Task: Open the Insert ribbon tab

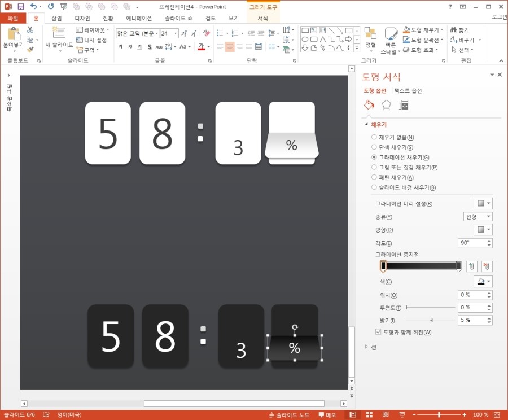Action: (x=56, y=18)
